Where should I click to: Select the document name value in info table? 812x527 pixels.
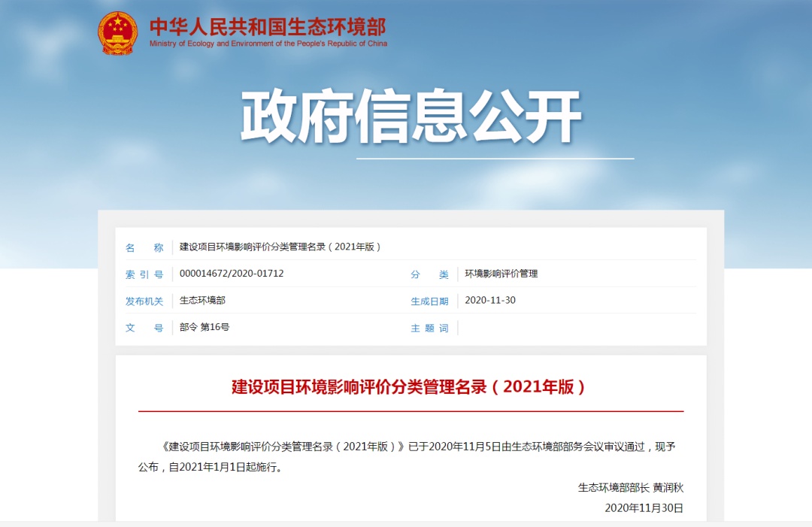pyautogui.click(x=280, y=247)
